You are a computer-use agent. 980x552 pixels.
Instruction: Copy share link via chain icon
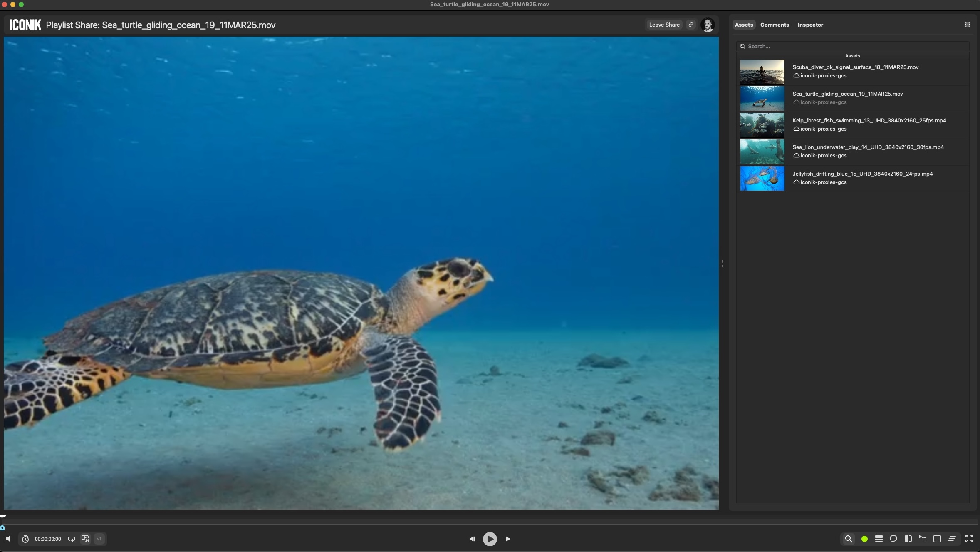point(691,25)
